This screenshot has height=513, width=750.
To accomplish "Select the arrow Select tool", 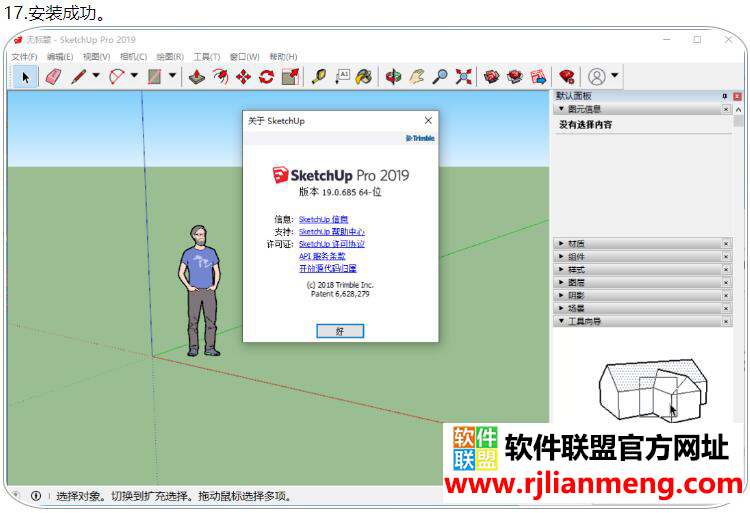I will (x=25, y=76).
